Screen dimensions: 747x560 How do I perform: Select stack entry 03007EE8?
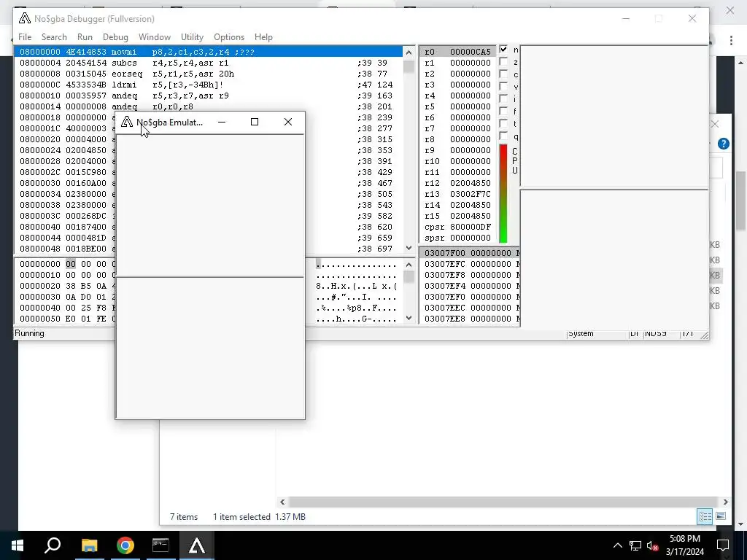coord(470,319)
